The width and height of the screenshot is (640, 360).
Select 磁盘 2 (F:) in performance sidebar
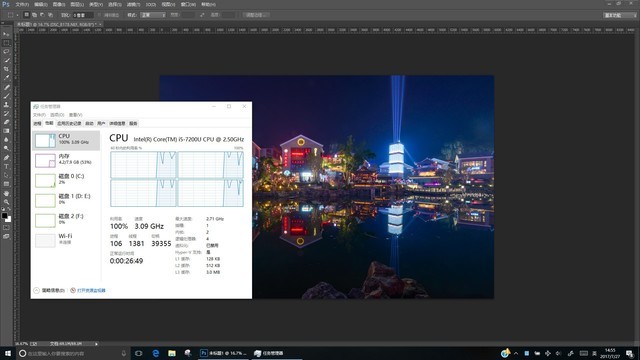[x=66, y=220]
